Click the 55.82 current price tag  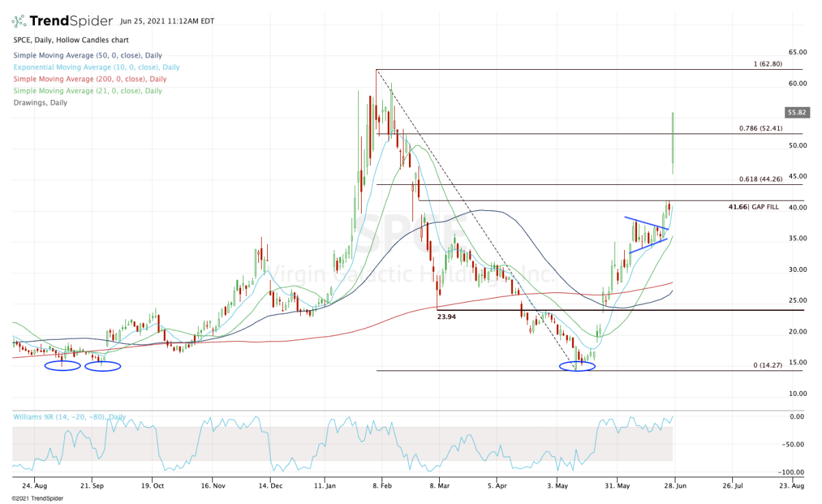point(797,112)
